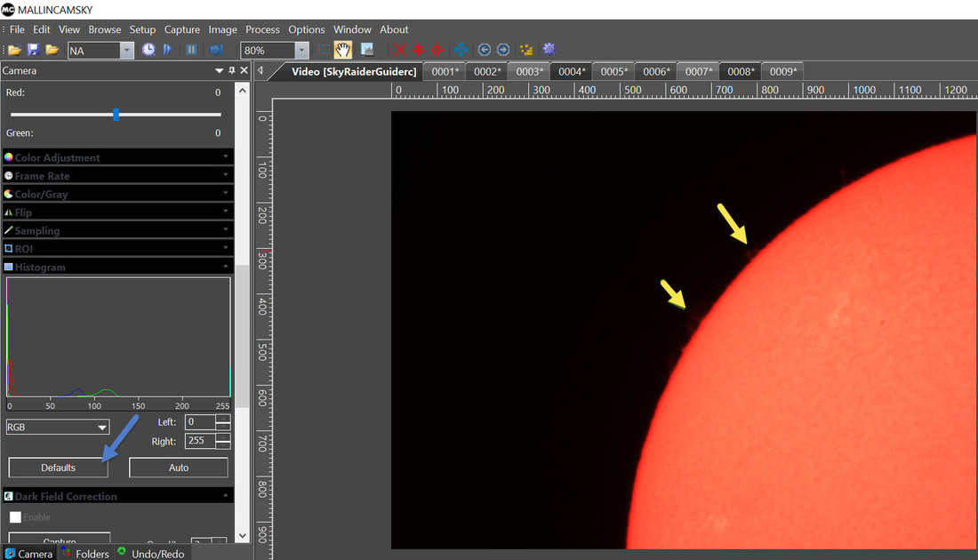Click the yellow stacking dots icon
This screenshot has width=978, height=560.
tap(525, 50)
